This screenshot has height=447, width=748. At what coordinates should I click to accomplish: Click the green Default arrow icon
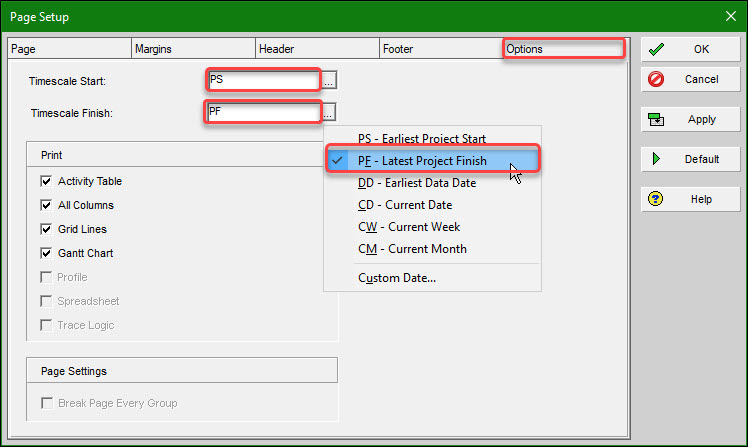click(x=657, y=159)
